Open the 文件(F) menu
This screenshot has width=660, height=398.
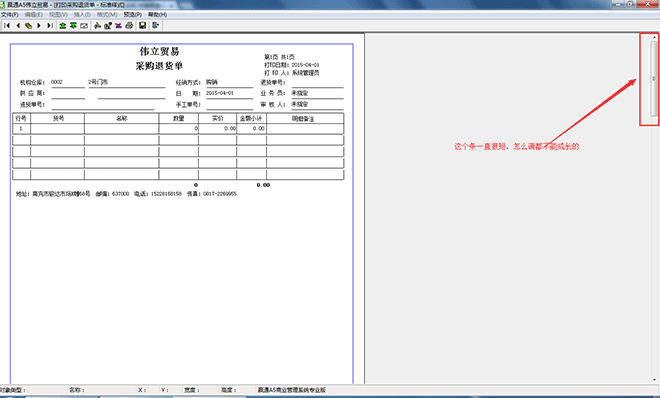tap(9, 15)
